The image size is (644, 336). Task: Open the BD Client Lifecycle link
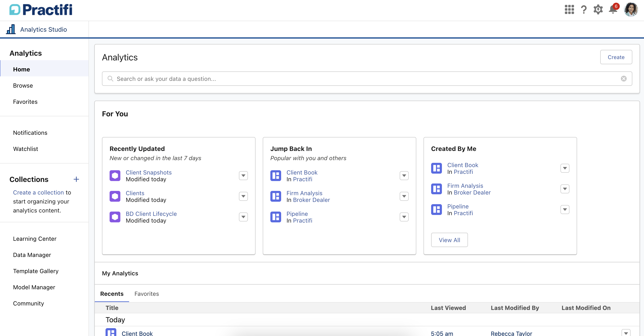[151, 214]
